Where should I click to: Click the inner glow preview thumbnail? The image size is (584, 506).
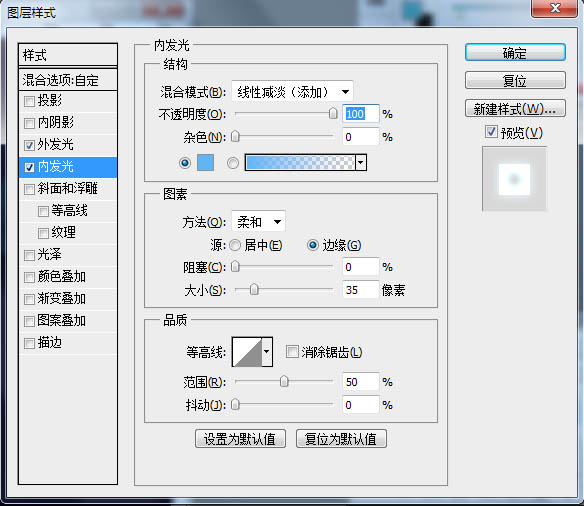514,179
